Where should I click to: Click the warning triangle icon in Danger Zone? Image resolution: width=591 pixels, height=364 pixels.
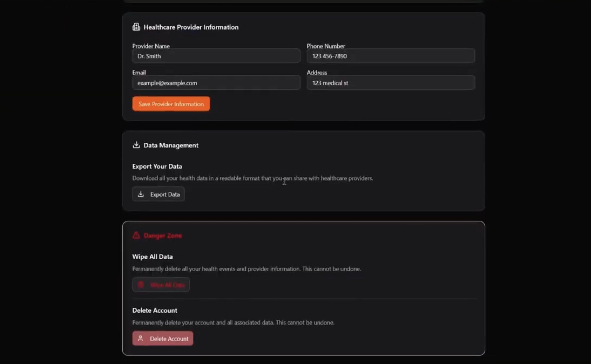136,235
